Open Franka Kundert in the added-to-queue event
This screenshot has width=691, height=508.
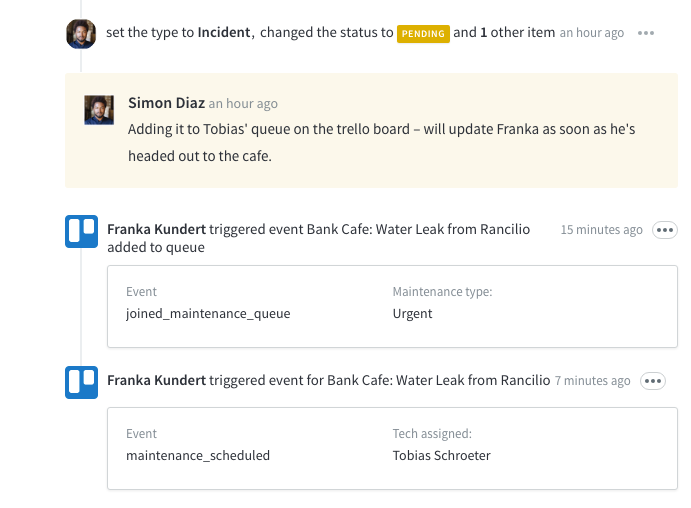(x=156, y=230)
